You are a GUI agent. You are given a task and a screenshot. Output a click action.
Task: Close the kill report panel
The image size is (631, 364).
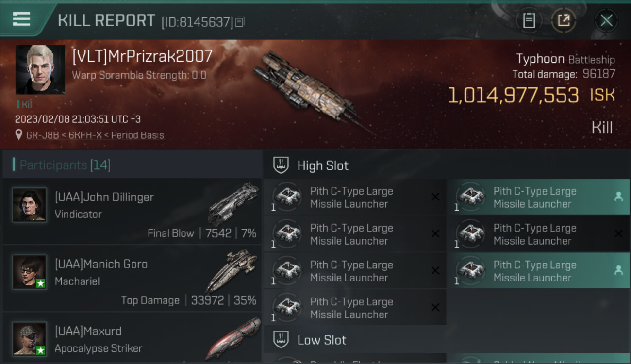point(606,20)
